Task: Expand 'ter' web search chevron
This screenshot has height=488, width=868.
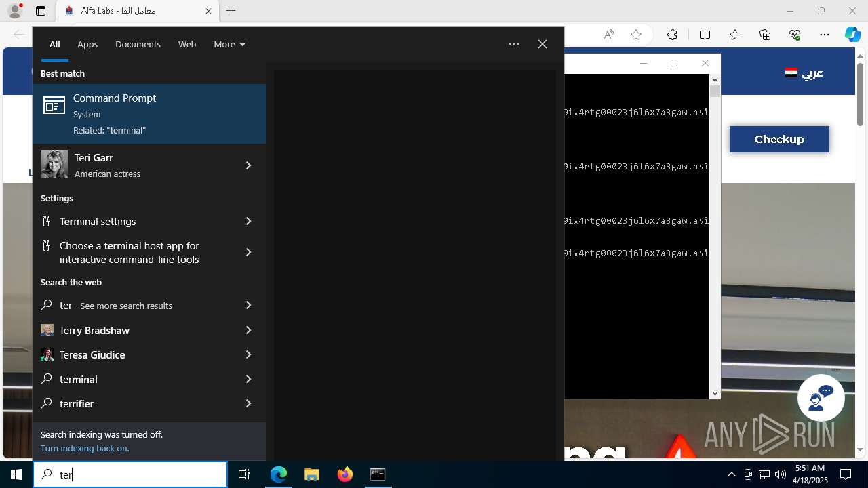Action: click(x=248, y=306)
